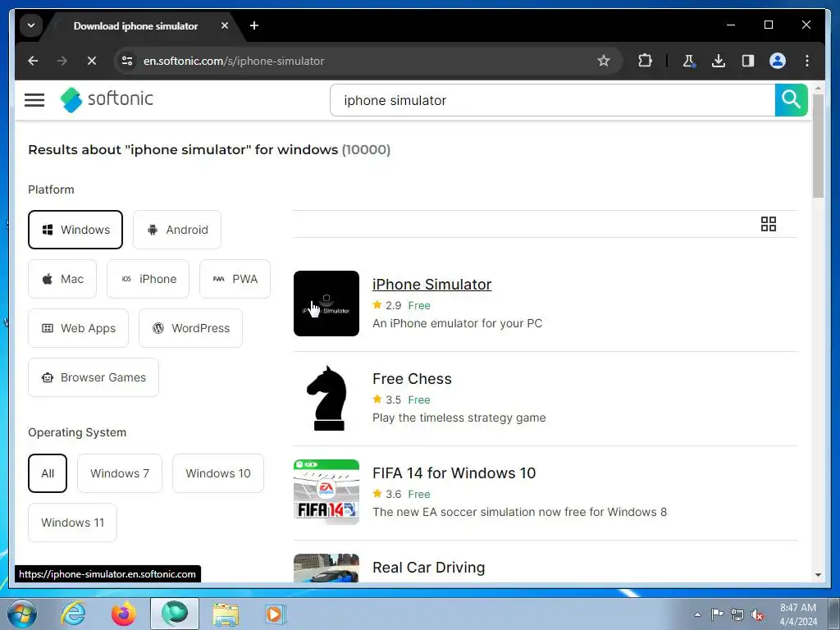Open the Downloads tray icon

719,61
